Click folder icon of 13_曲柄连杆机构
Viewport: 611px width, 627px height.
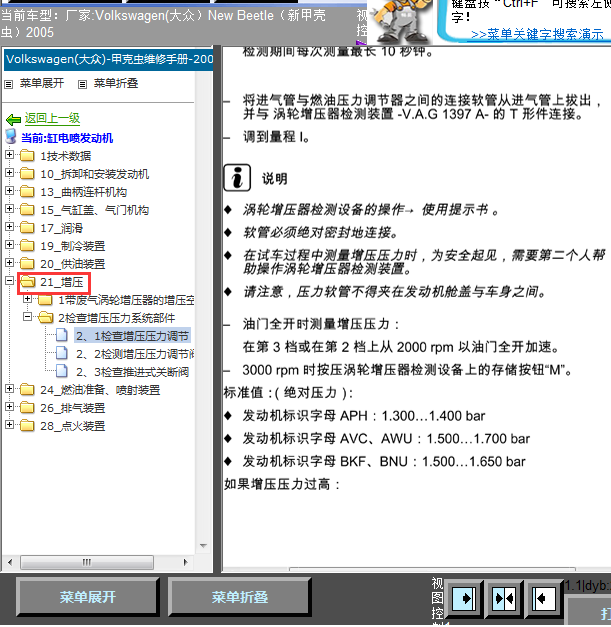pos(27,191)
